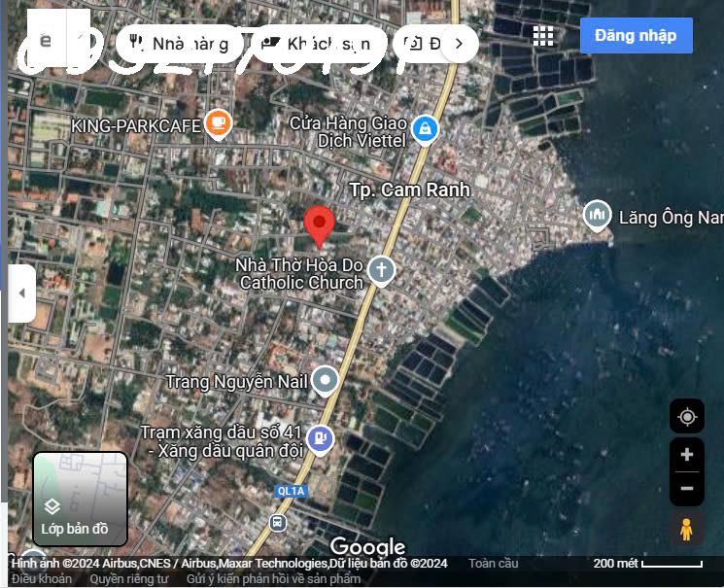
Task: Expand the collapsed side panel
Action: pyautogui.click(x=22, y=294)
